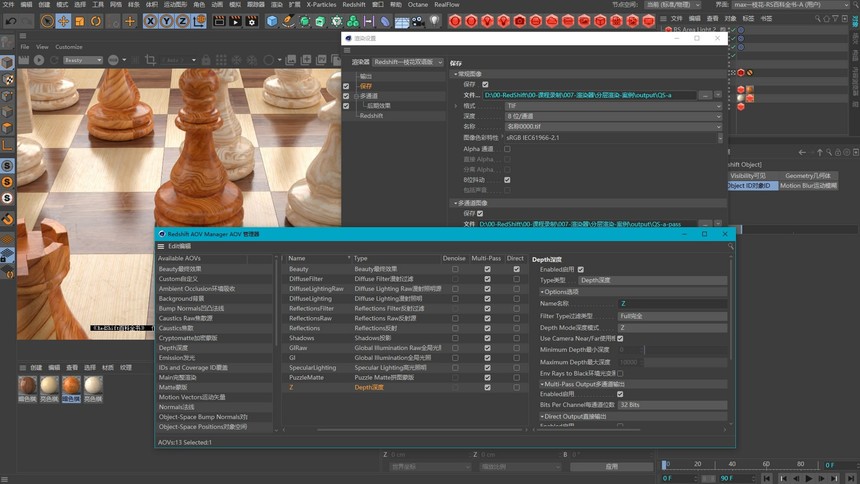Screen dimensions: 860x484
Task: Open the X-Particles menu
Action: pyautogui.click(x=321, y=4)
